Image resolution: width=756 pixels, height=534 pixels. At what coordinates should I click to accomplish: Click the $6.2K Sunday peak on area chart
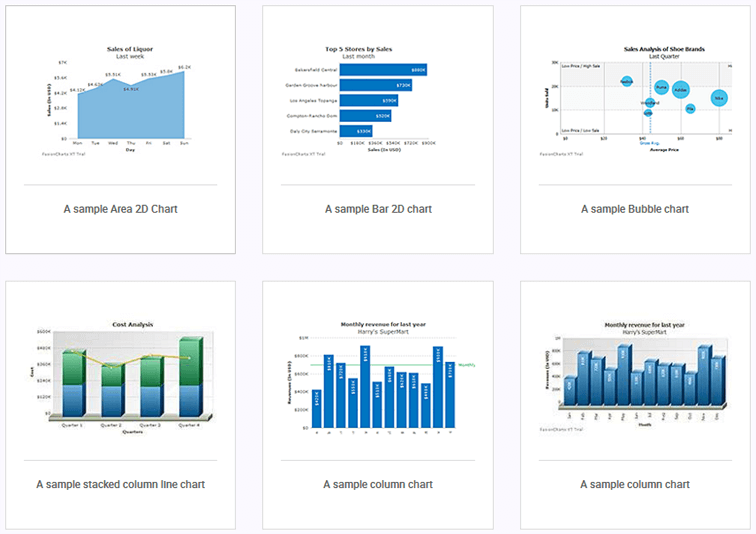pos(183,72)
